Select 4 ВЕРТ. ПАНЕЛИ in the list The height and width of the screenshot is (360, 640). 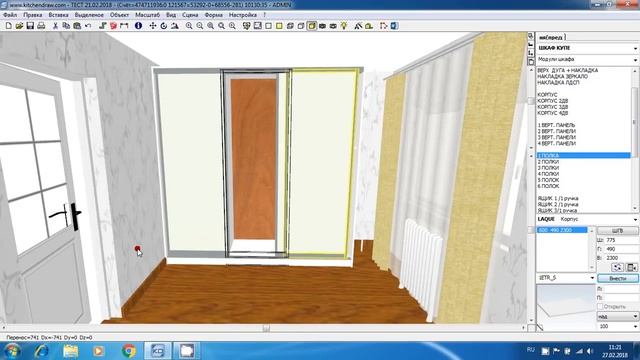(556, 144)
